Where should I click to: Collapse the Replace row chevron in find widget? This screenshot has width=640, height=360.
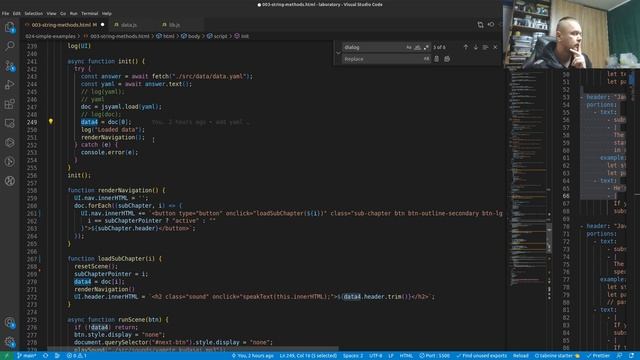(x=338, y=53)
